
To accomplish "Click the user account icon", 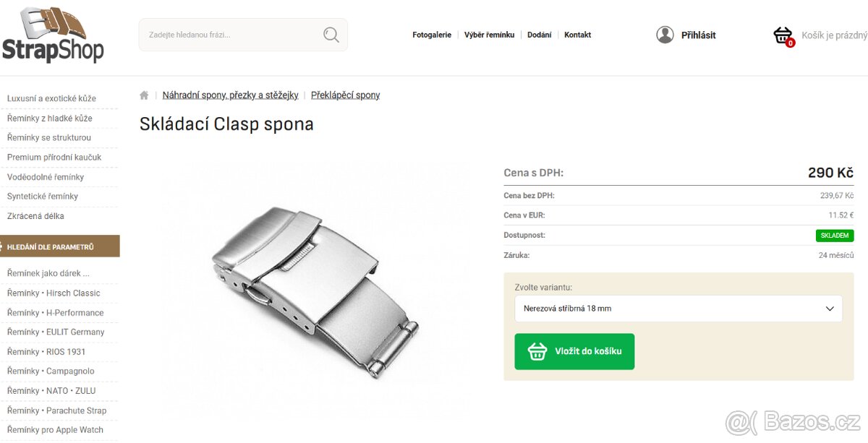I will pyautogui.click(x=665, y=35).
